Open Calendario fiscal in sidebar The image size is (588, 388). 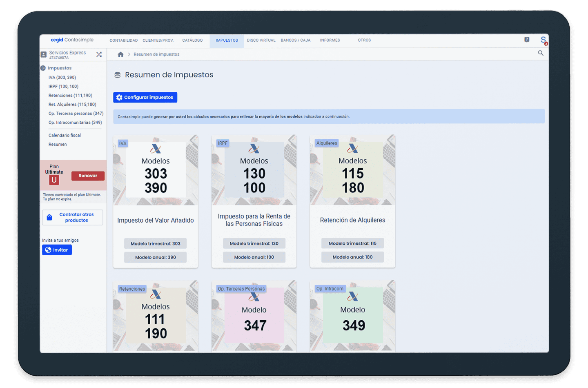click(65, 135)
